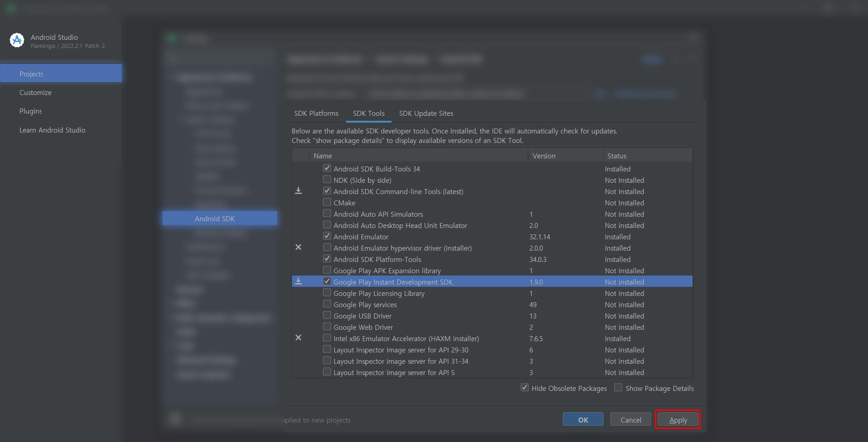Image resolution: width=868 pixels, height=442 pixels.
Task: Select version 2.0.0 of Emulator hypervisor driver
Action: 536,248
